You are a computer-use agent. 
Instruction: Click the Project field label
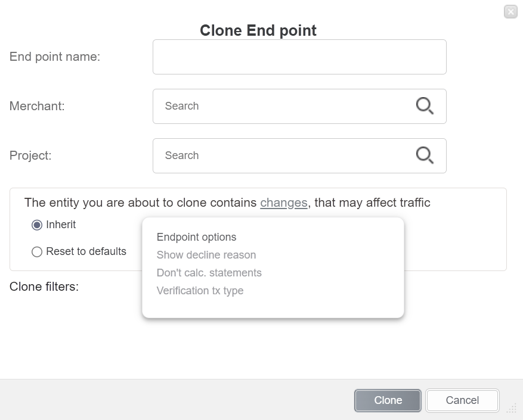(30, 155)
